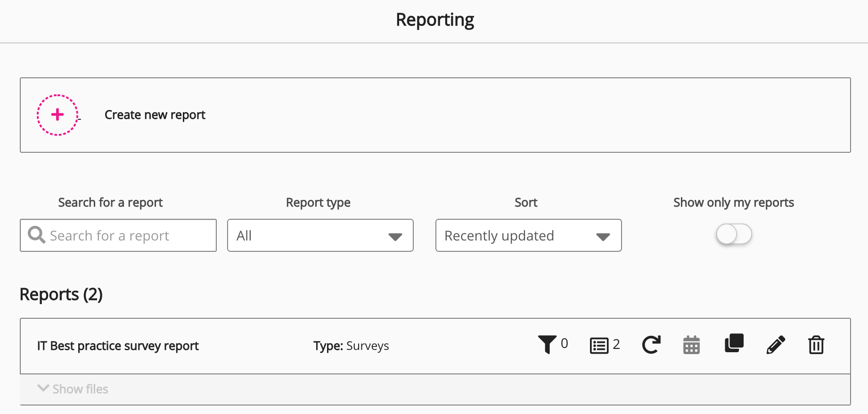The image size is (868, 414).
Task: Click the Type: Surveys text
Action: pos(351,346)
